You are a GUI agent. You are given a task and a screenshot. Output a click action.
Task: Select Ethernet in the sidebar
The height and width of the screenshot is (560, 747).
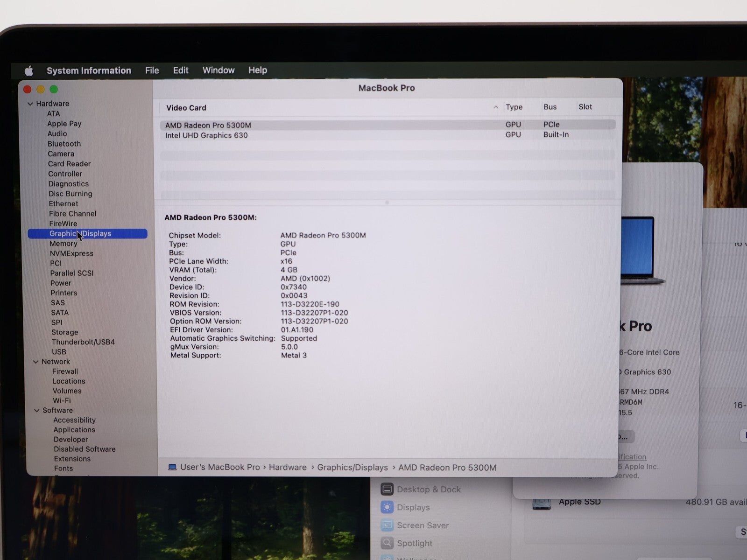[x=63, y=204]
